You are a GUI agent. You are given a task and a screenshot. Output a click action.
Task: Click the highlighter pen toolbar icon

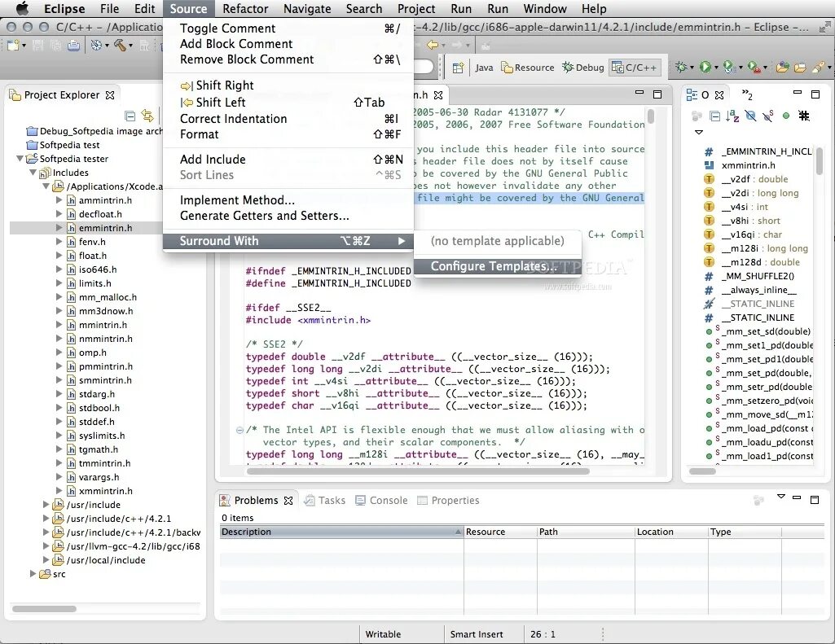[x=818, y=67]
